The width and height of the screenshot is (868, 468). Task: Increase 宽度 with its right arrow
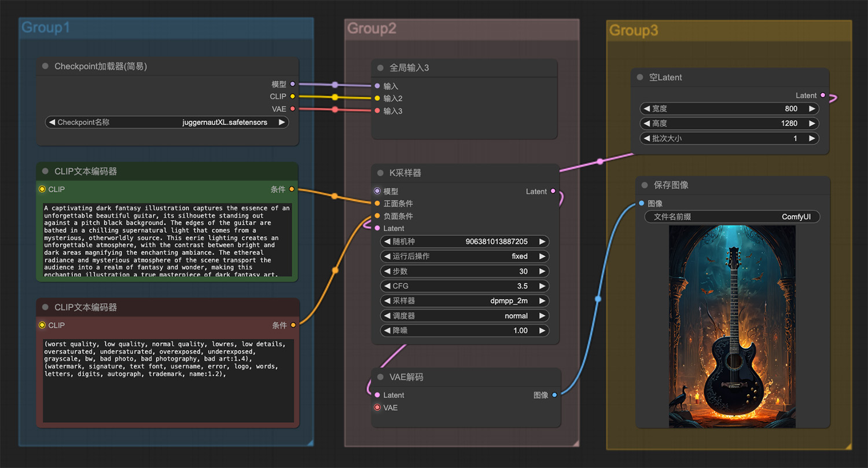[812, 108]
